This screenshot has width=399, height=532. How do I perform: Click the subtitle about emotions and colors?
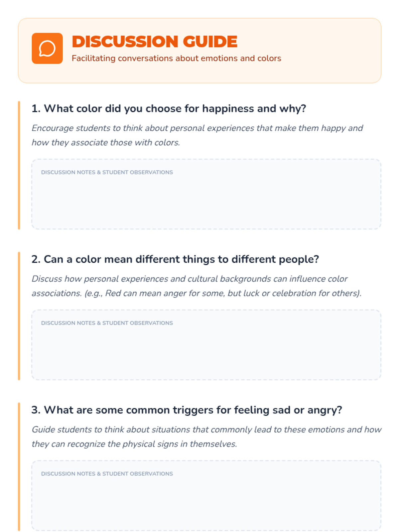(176, 58)
